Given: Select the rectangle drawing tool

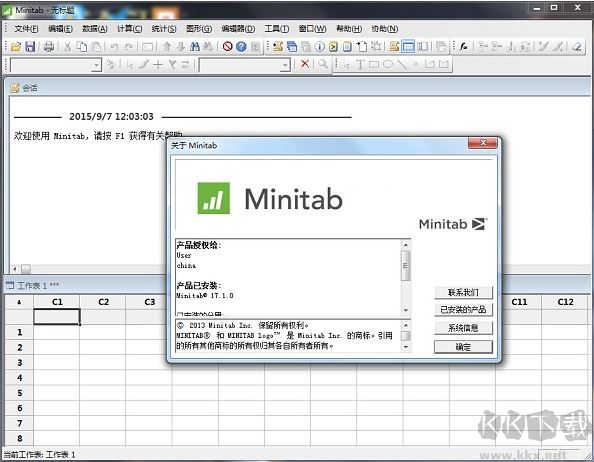Looking at the screenshot, I should pos(374,64).
